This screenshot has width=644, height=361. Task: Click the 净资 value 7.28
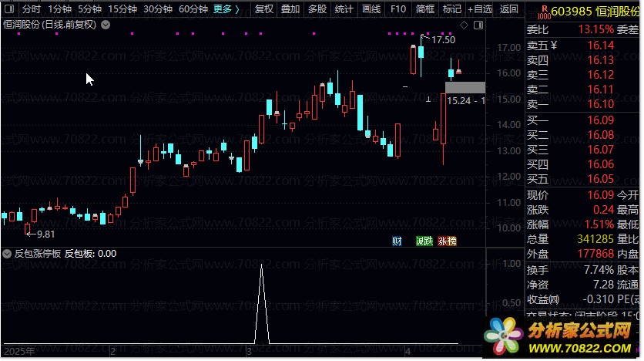coord(603,285)
